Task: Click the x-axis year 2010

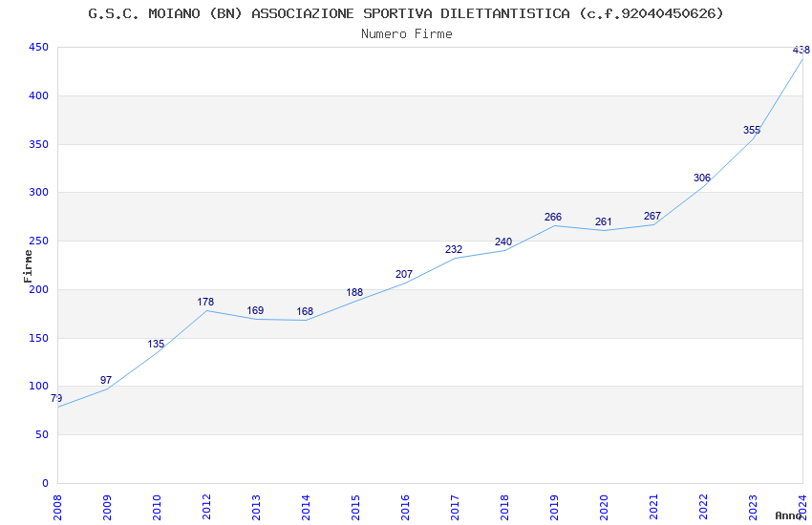Action: click(x=157, y=507)
